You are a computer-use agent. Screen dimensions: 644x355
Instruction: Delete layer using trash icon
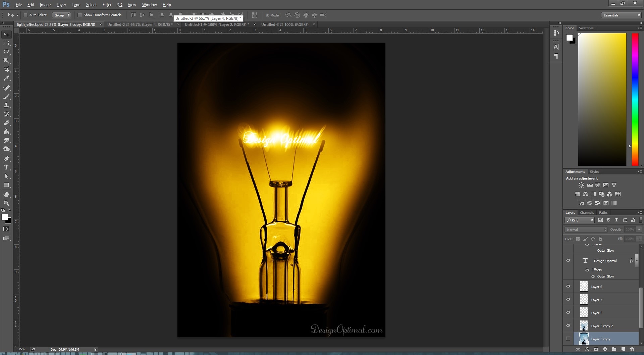pyautogui.click(x=632, y=349)
